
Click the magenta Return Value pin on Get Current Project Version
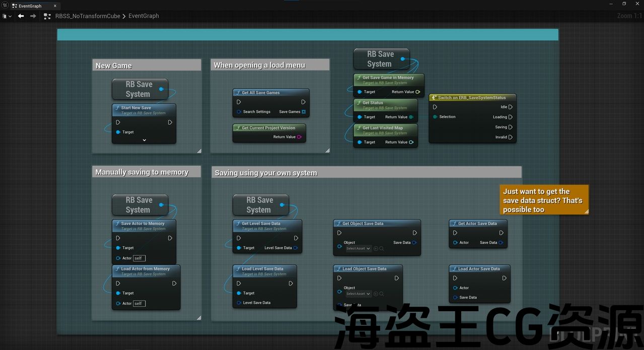pyautogui.click(x=299, y=137)
